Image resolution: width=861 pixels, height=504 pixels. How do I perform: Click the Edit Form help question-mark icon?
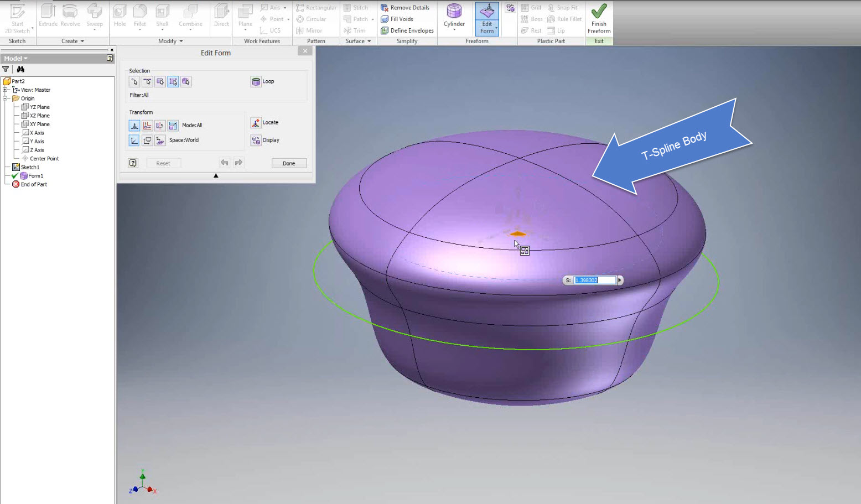(133, 163)
